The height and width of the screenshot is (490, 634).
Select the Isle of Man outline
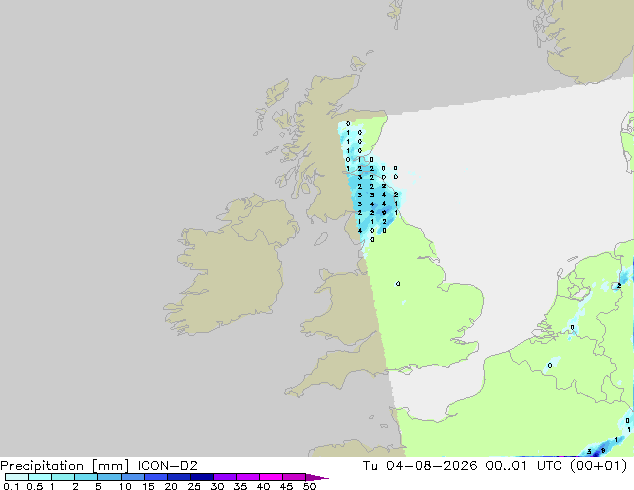click(x=321, y=239)
